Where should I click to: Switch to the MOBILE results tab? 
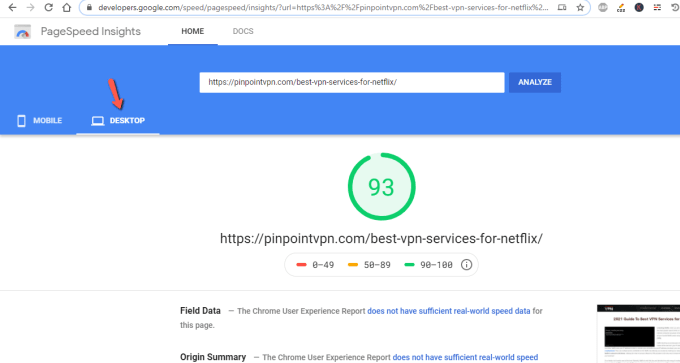pyautogui.click(x=39, y=121)
